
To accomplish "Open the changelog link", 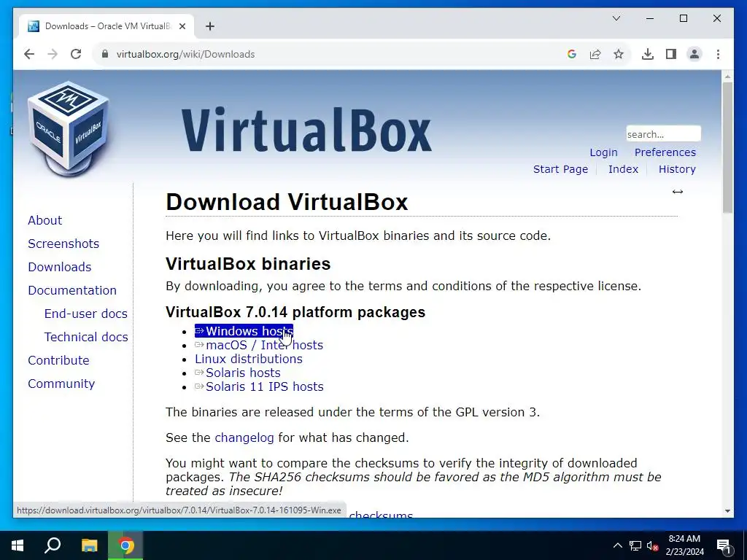I will [x=244, y=437].
